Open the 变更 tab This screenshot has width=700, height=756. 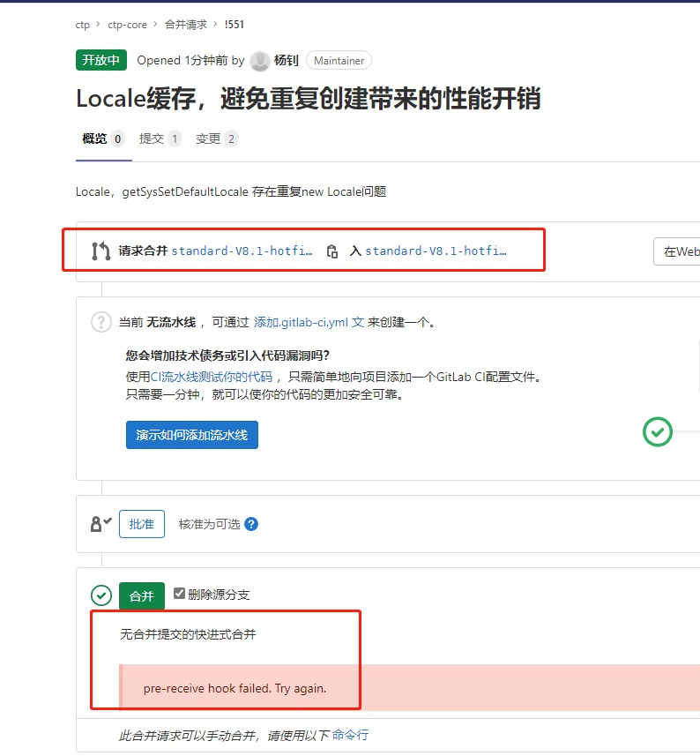(x=208, y=138)
